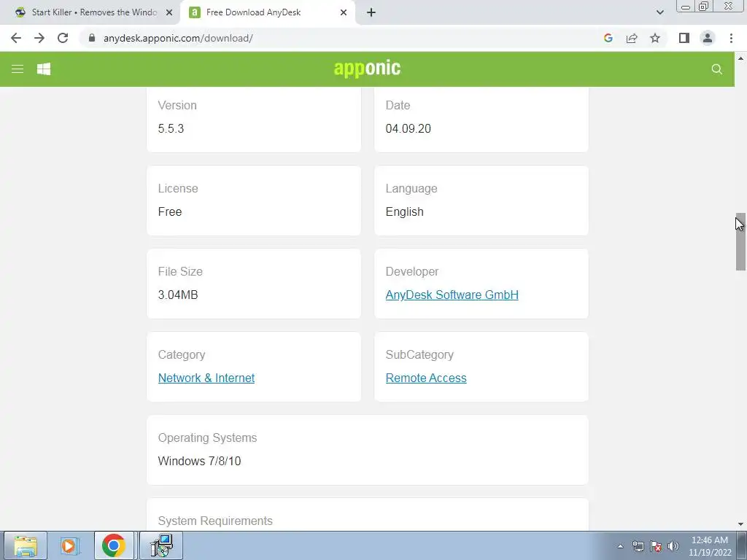Go back to the previous page

[x=16, y=38]
